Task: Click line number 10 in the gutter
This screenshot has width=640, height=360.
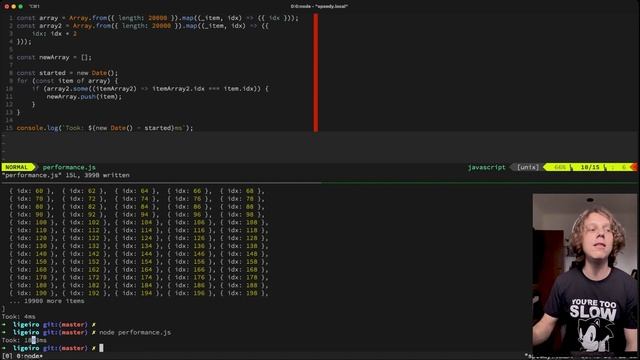Action: [9, 89]
